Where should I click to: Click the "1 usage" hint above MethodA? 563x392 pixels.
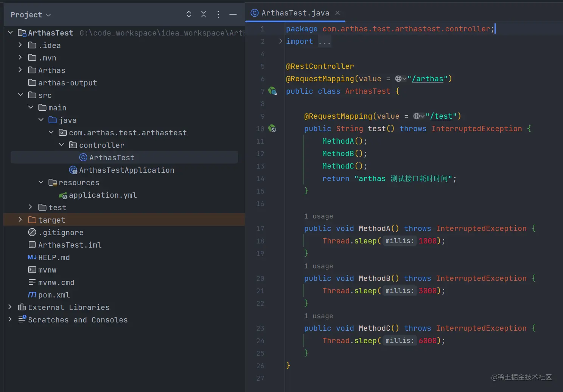pyautogui.click(x=319, y=216)
